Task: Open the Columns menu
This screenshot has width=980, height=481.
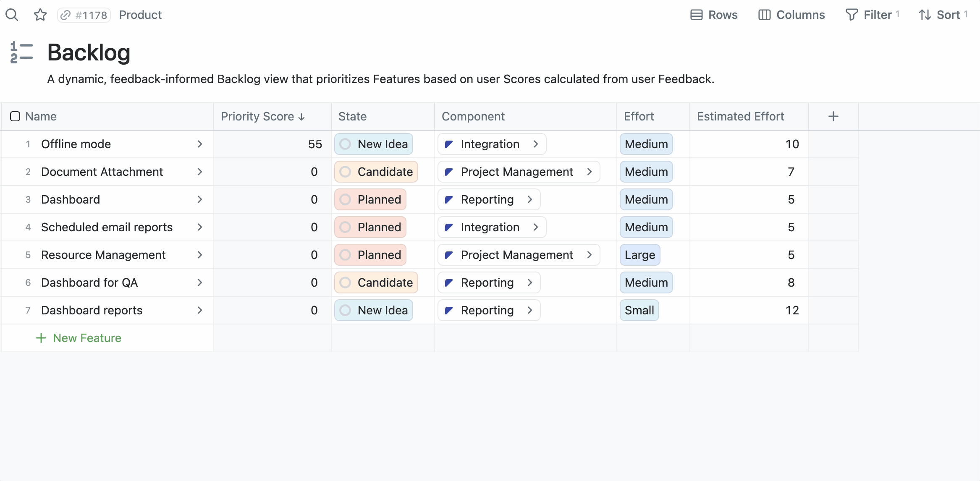Action: tap(791, 15)
